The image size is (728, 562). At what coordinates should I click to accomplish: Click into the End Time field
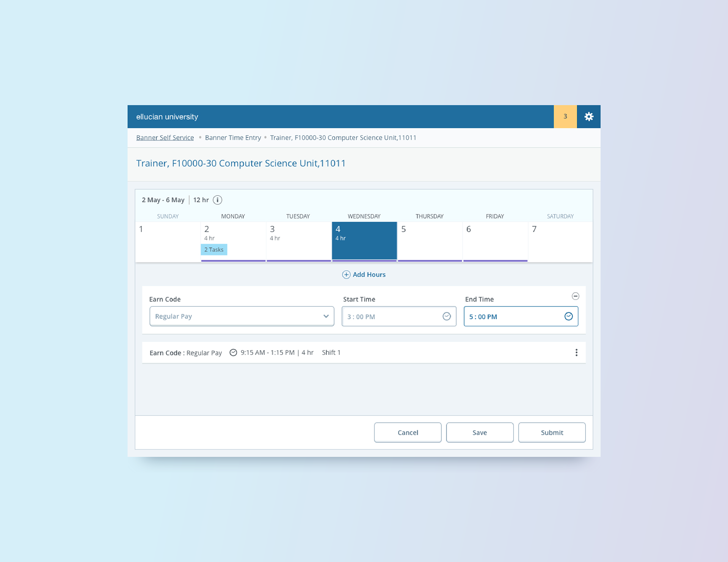(x=512, y=316)
